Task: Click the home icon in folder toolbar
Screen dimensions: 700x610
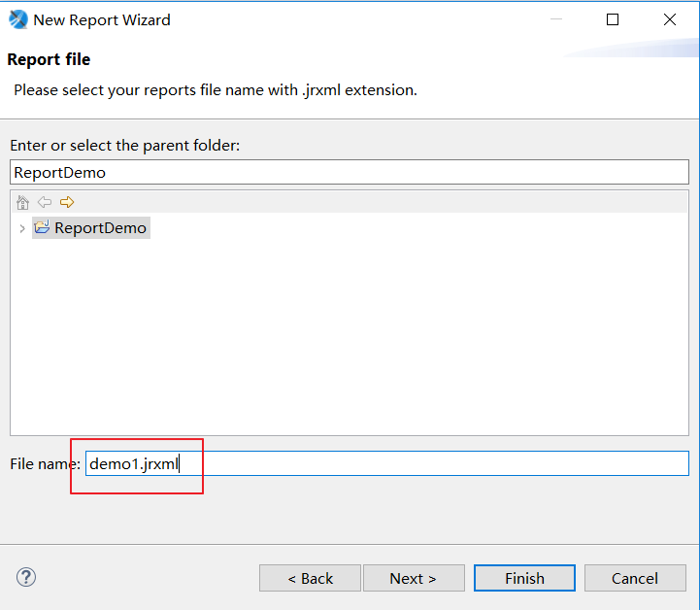Action: [x=23, y=202]
